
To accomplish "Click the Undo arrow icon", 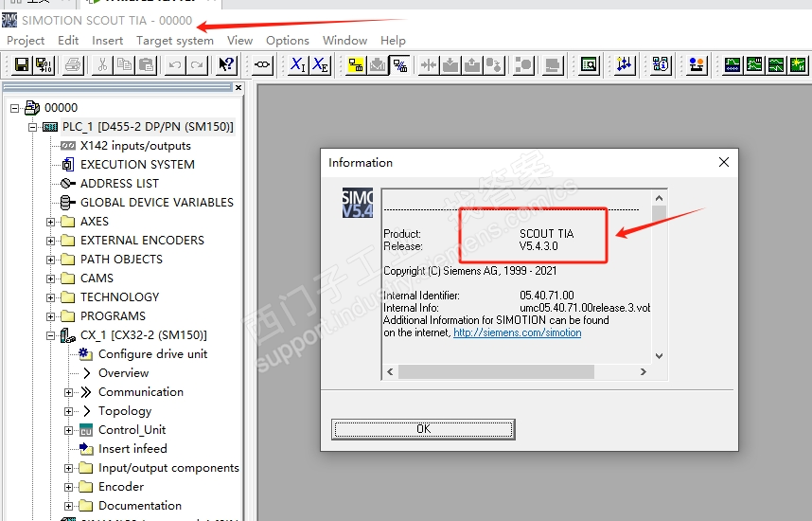I will tap(175, 64).
